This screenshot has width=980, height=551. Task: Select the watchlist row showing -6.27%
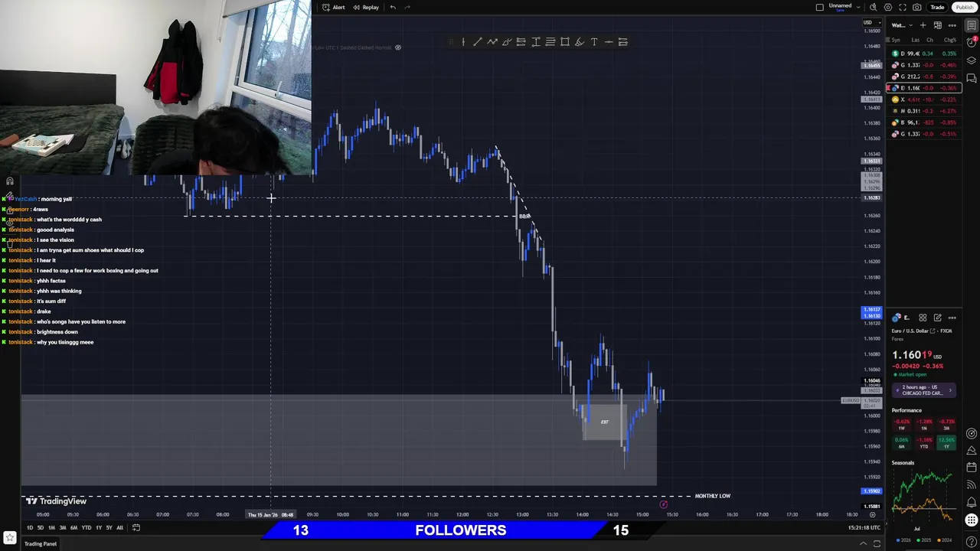tap(923, 111)
